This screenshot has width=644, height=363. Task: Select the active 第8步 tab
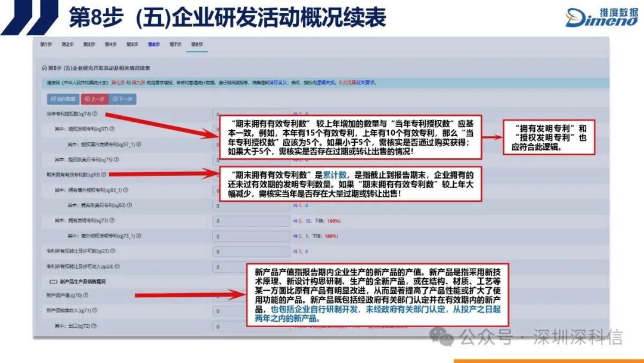[x=197, y=44]
